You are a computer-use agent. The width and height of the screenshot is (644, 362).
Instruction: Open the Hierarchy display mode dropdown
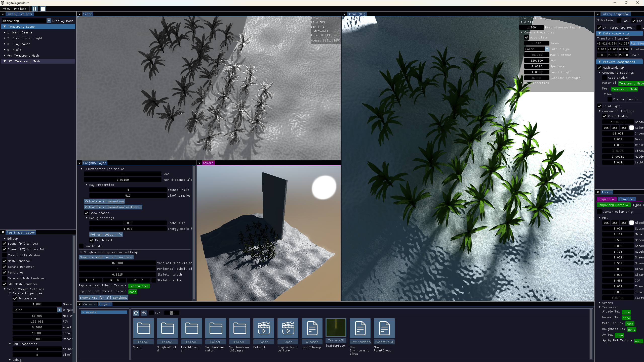49,21
